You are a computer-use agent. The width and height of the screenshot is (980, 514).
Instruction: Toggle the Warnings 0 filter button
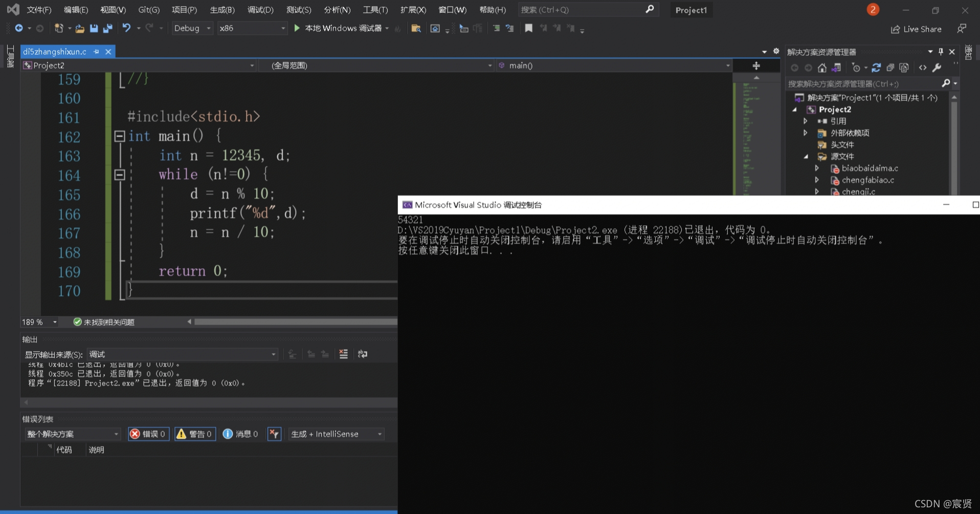click(x=195, y=434)
